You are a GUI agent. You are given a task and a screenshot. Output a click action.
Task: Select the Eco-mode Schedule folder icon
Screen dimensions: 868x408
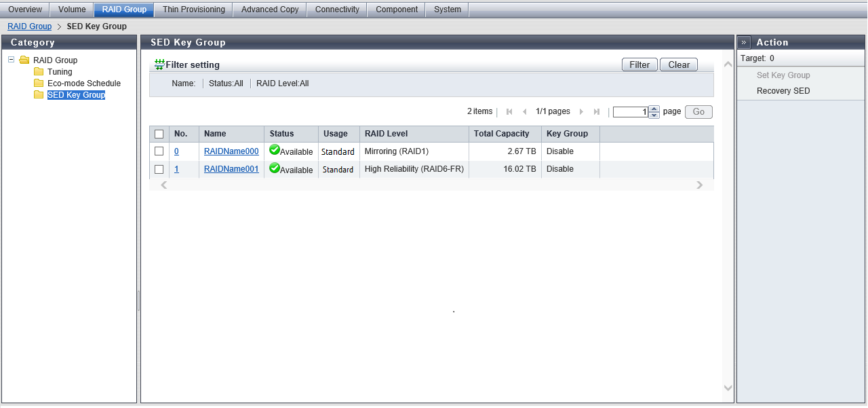[x=39, y=84]
